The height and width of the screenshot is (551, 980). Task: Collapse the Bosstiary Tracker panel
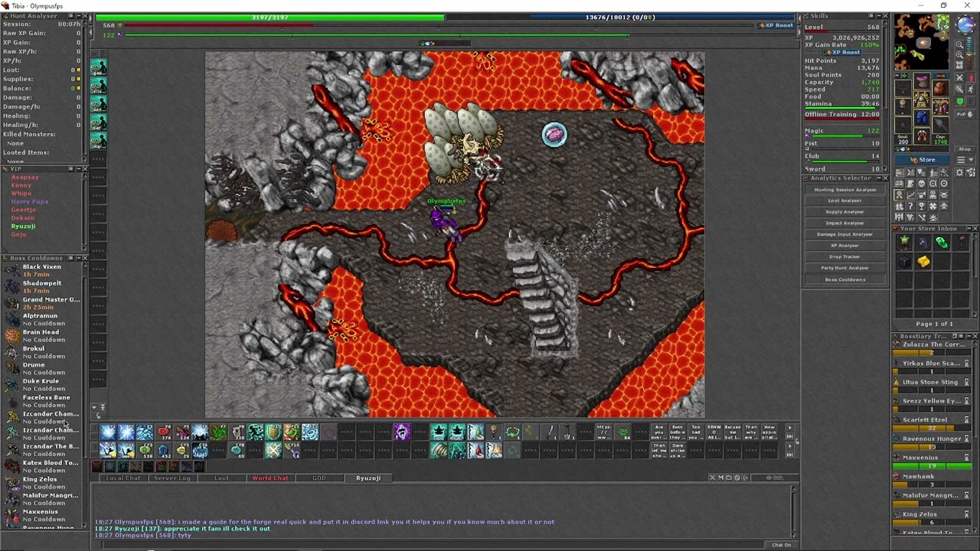pyautogui.click(x=968, y=336)
